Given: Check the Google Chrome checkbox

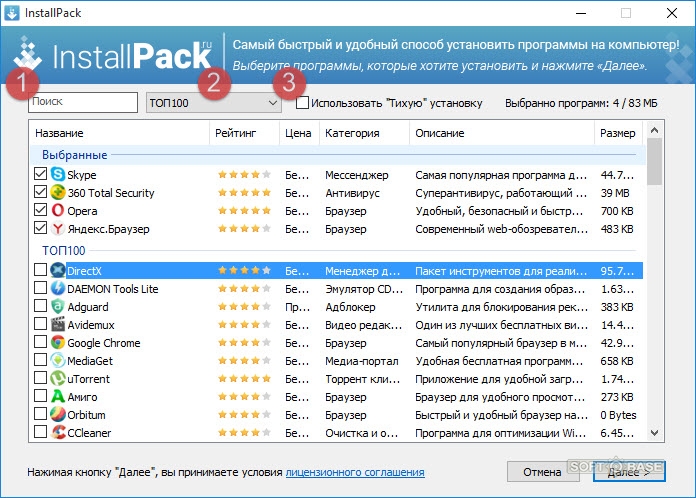Looking at the screenshot, I should click(40, 342).
